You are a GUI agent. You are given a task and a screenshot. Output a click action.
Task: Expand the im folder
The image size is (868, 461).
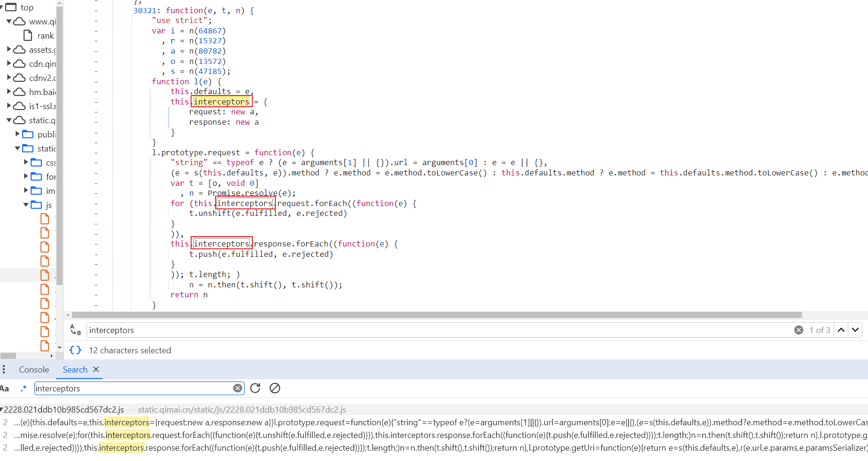click(26, 191)
